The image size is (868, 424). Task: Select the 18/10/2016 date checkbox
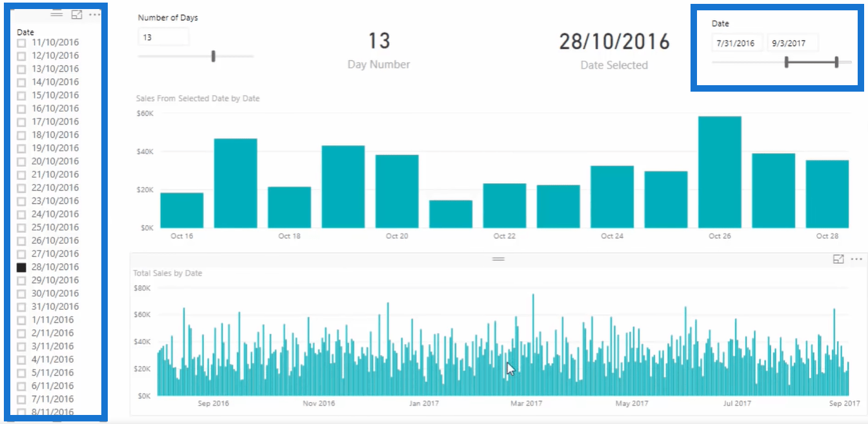click(x=21, y=136)
